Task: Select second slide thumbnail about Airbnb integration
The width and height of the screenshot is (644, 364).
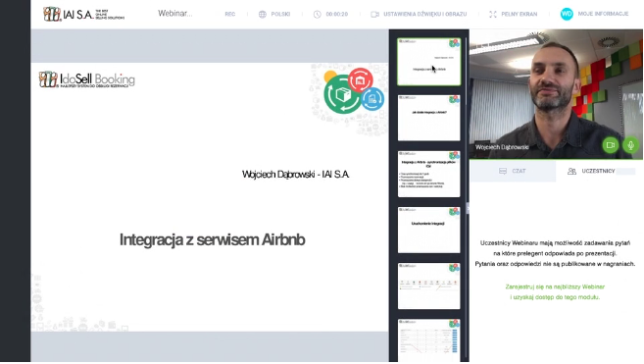Action: tap(428, 118)
